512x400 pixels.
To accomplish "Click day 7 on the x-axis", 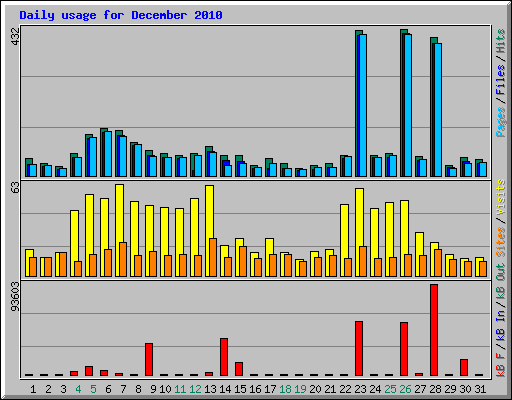I will click(x=123, y=389).
